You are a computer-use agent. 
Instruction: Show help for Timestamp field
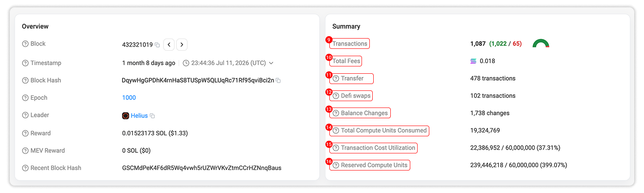25,63
